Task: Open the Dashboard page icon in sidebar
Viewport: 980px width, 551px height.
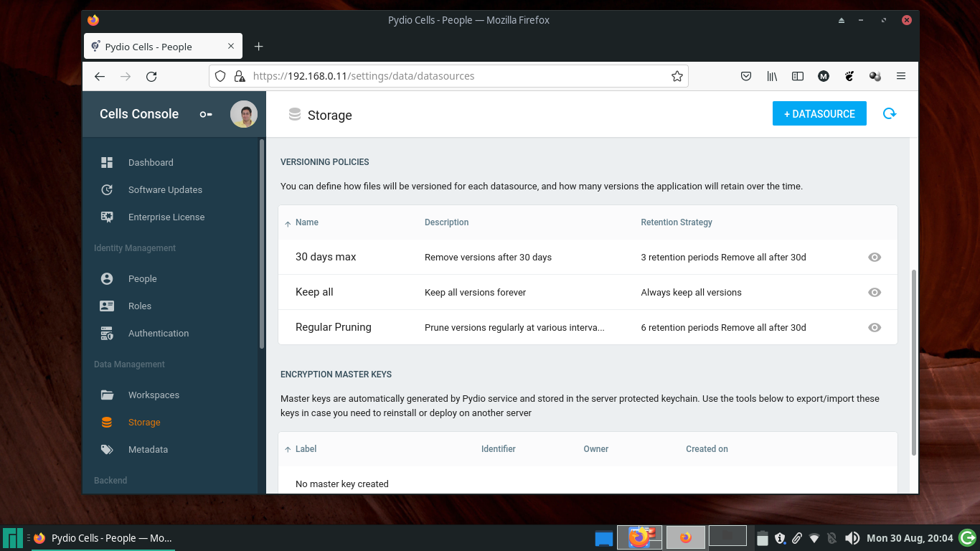Action: (x=107, y=162)
